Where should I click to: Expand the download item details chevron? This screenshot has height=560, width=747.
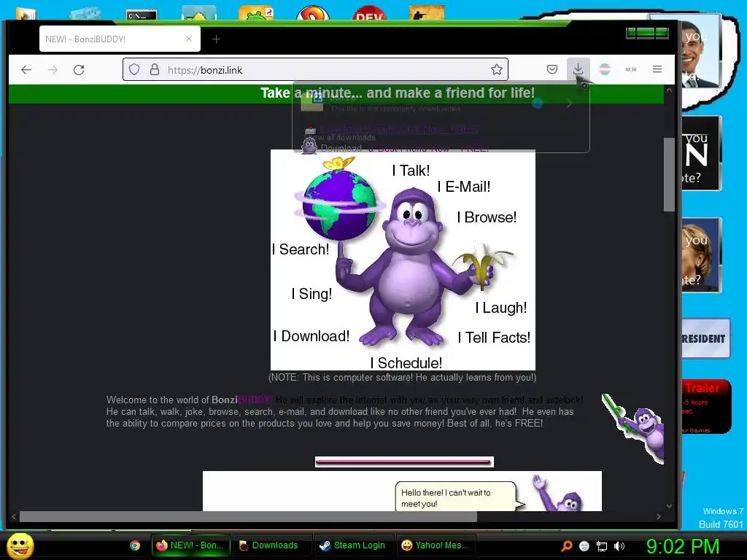tap(569, 104)
